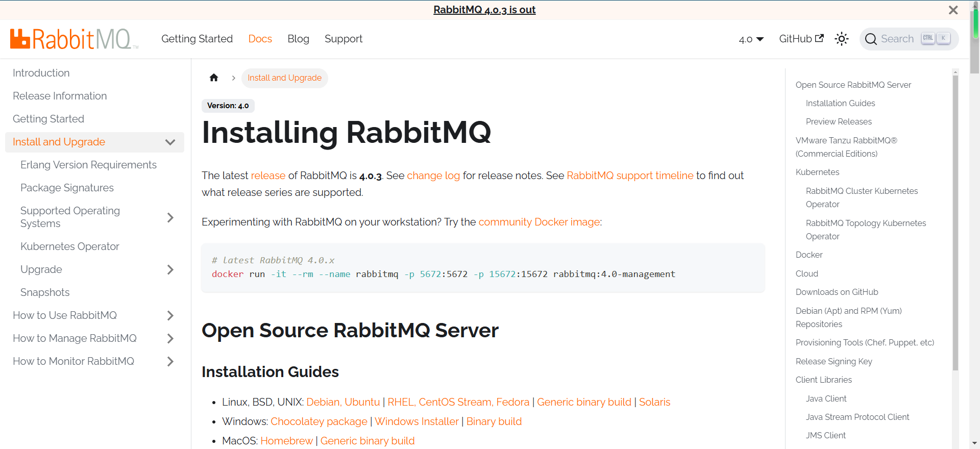Close the RabbitMQ 4.0.3 announcement banner
Screen dimensions: 980x449
point(953,10)
